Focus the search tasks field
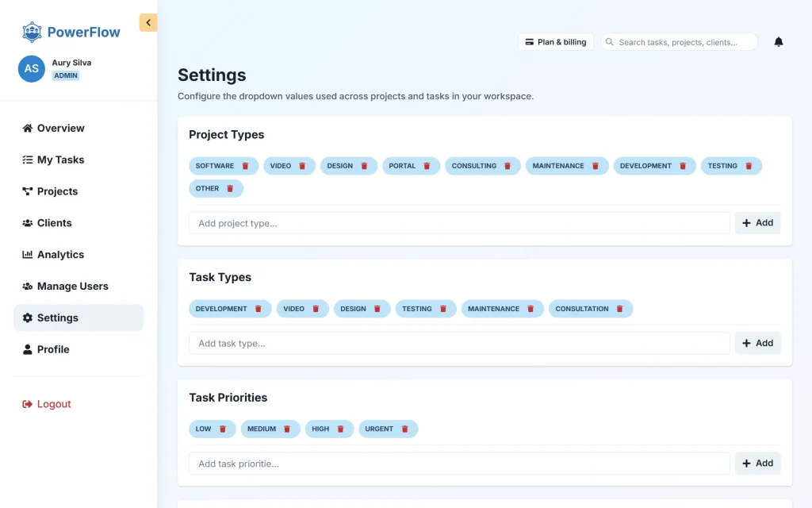 click(679, 42)
